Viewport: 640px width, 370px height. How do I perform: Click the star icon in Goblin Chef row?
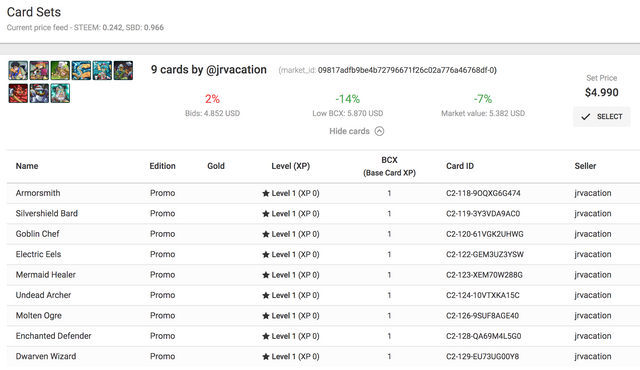tap(266, 234)
